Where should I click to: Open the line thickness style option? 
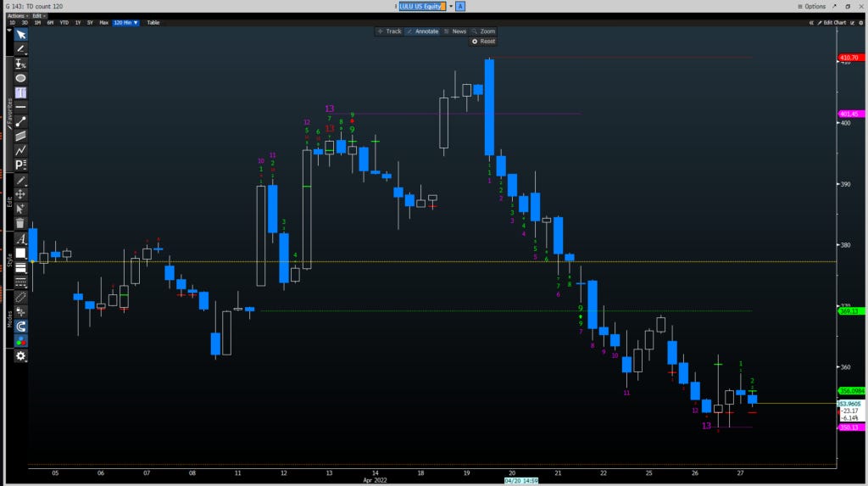(x=20, y=268)
